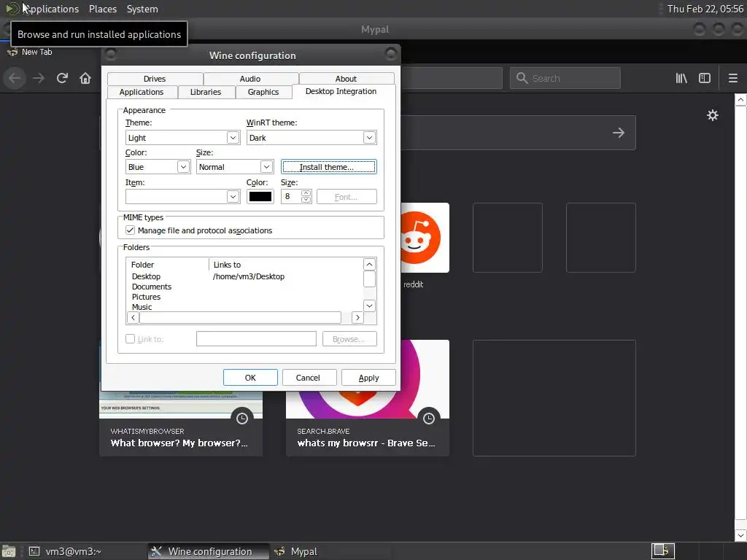Click the Font button
The image size is (747, 560).
(x=347, y=197)
